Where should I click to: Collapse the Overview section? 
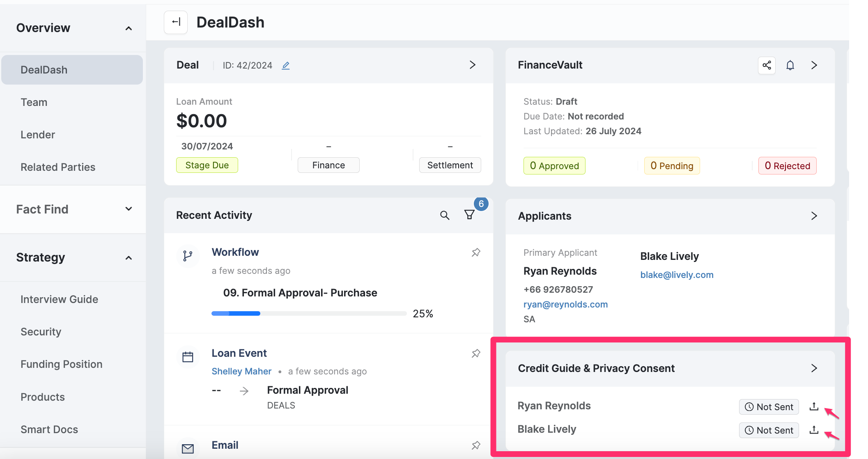click(x=129, y=28)
